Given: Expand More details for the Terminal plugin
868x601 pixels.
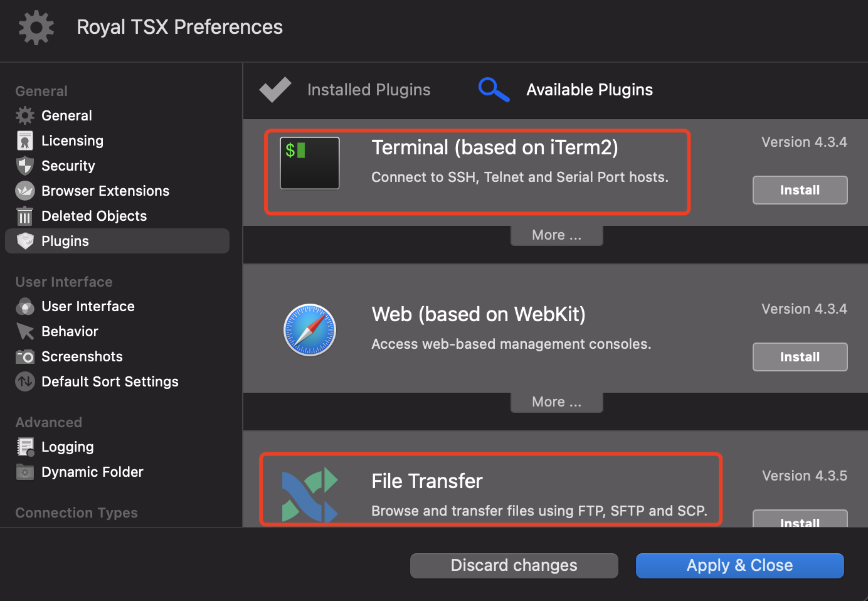Looking at the screenshot, I should pyautogui.click(x=556, y=235).
